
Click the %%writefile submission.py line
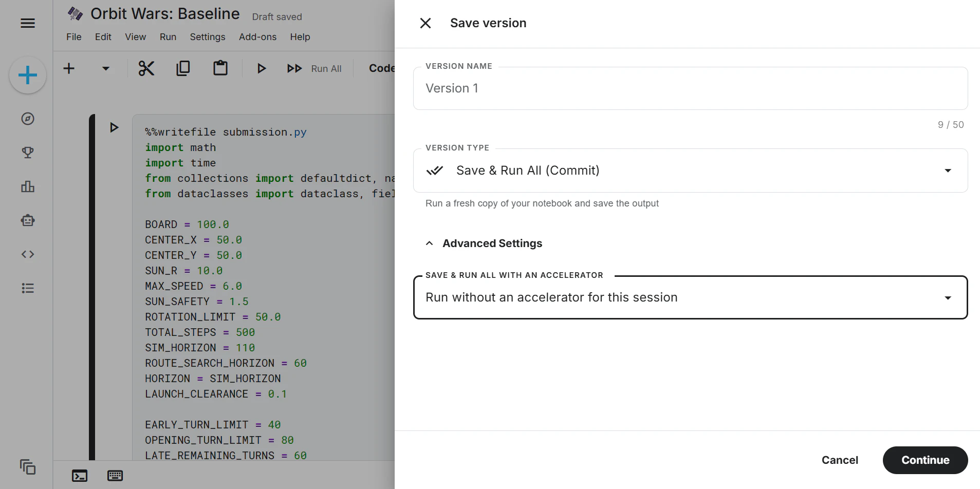point(226,132)
